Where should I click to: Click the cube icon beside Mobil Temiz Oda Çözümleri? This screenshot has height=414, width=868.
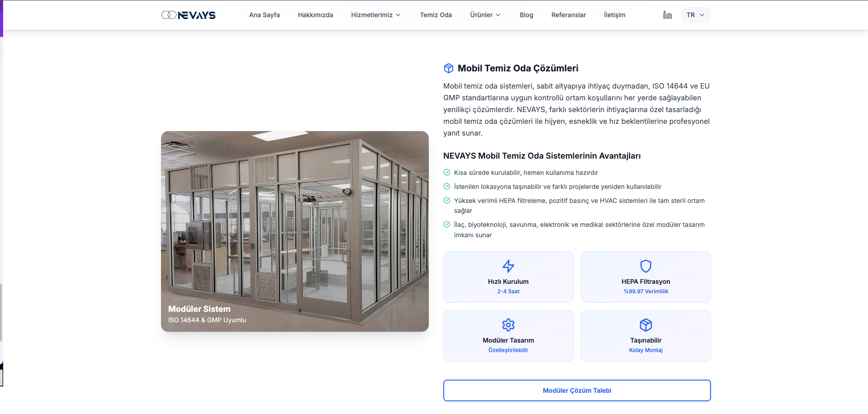click(448, 68)
